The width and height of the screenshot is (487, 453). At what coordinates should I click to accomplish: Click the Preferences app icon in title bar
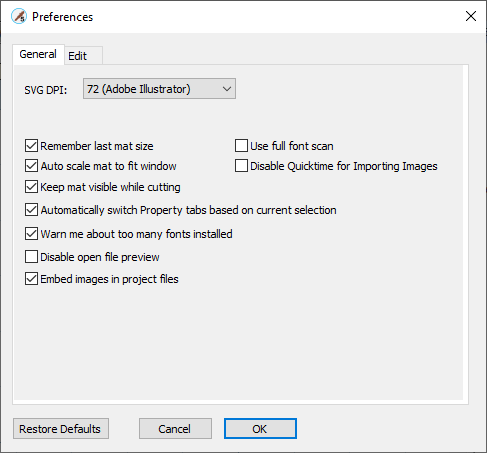pyautogui.click(x=19, y=16)
